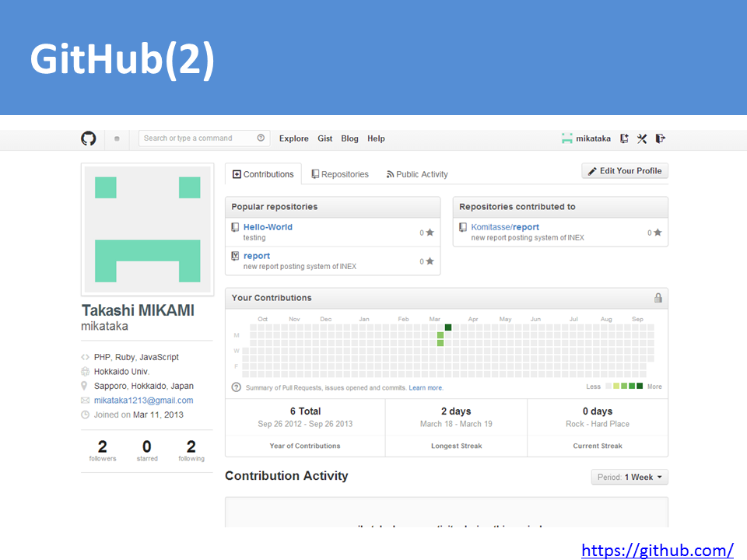Viewport: 747px width, 560px height.
Task: Open the 2 followers count
Action: pos(103,450)
